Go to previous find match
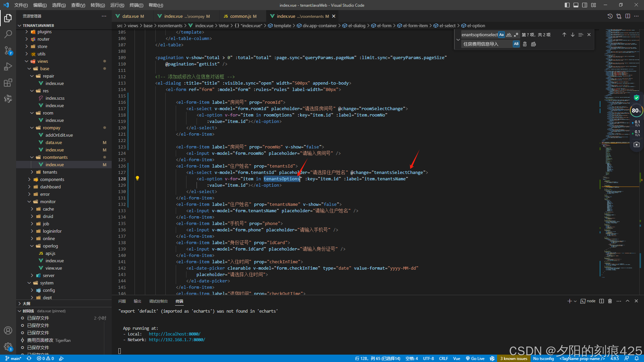Screen dimensions: 644x362 click(x=564, y=35)
